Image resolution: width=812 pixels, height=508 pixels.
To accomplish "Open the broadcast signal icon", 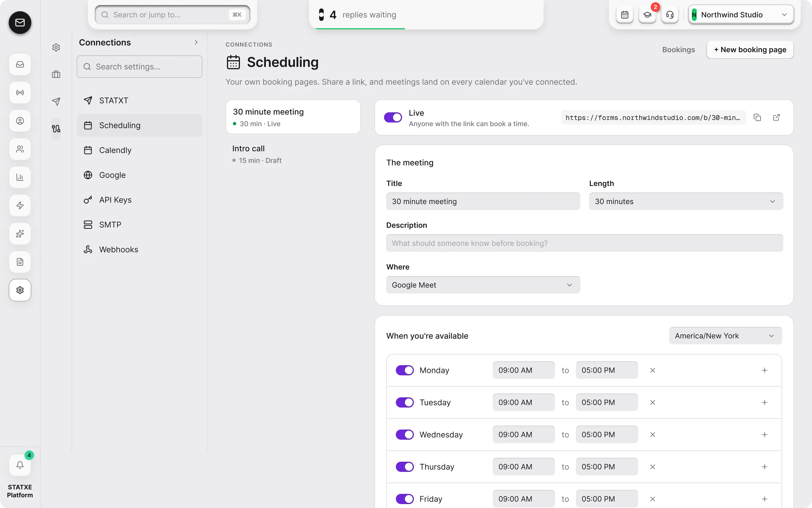I will pyautogui.click(x=20, y=92).
